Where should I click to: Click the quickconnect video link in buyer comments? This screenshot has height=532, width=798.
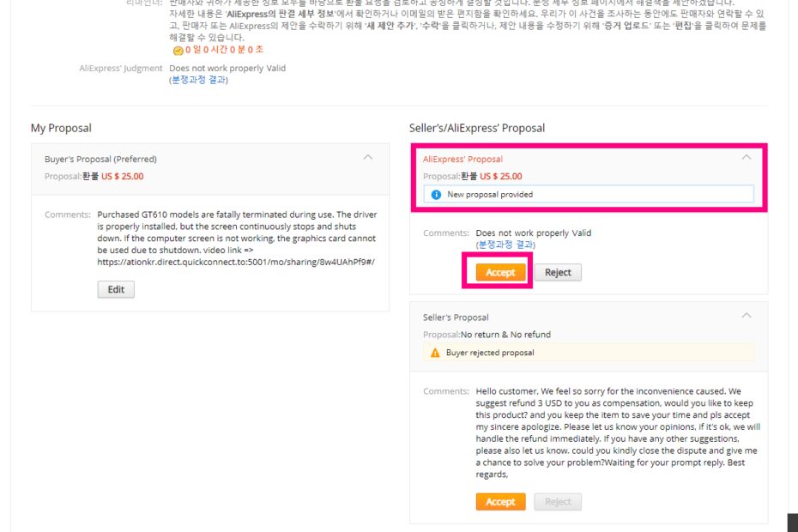[236, 263]
